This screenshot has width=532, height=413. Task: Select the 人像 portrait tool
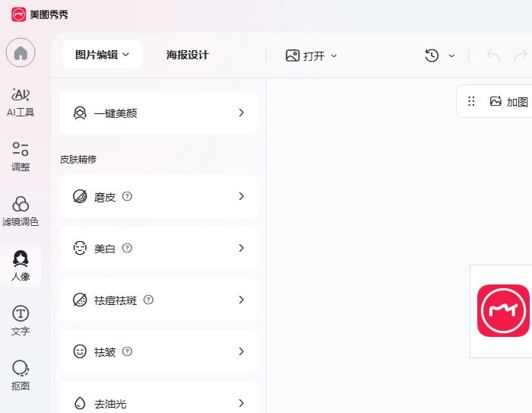(21, 266)
